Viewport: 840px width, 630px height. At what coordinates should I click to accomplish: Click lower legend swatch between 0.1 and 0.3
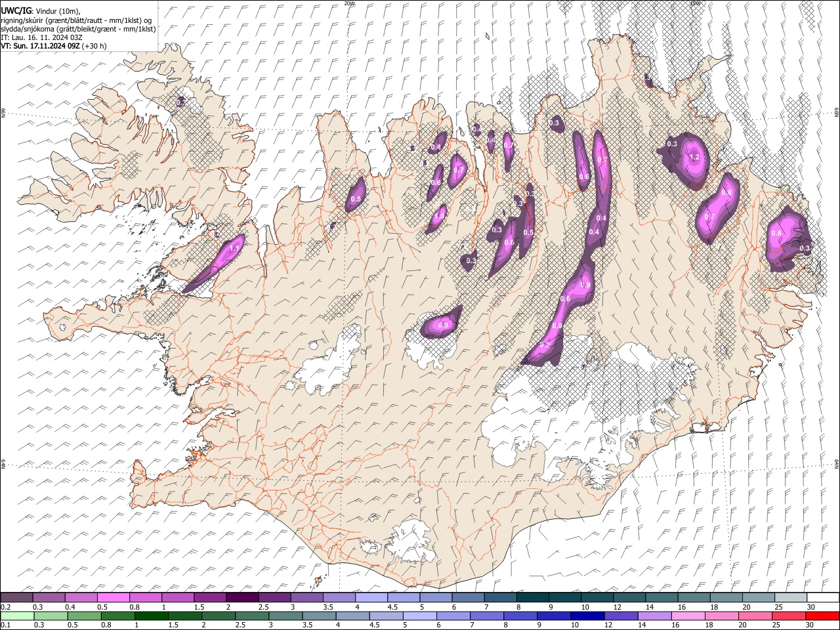tap(17, 616)
